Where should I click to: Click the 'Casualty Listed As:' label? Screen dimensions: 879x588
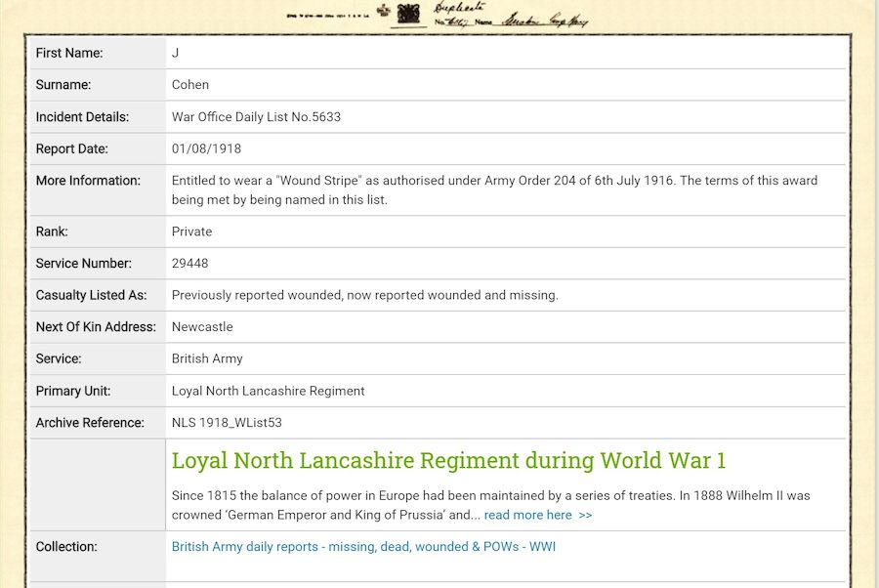click(x=92, y=295)
